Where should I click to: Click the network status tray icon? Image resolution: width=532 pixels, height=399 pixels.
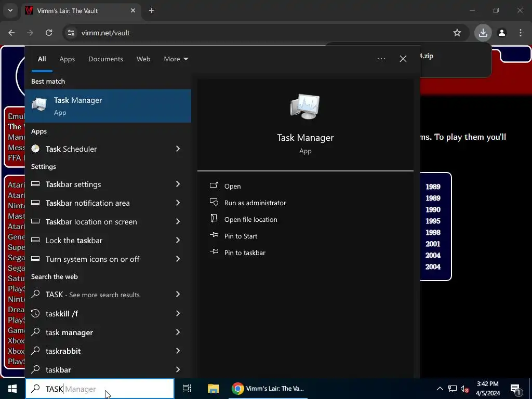453,389
